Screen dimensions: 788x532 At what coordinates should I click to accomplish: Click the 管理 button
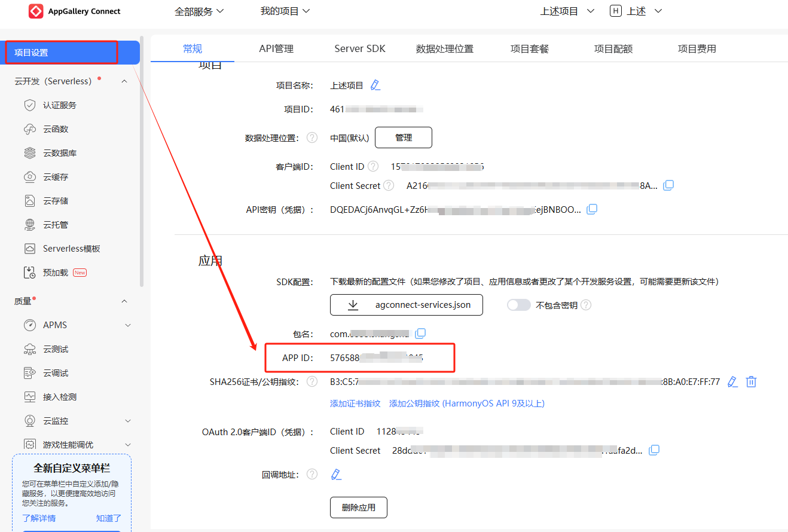(404, 137)
